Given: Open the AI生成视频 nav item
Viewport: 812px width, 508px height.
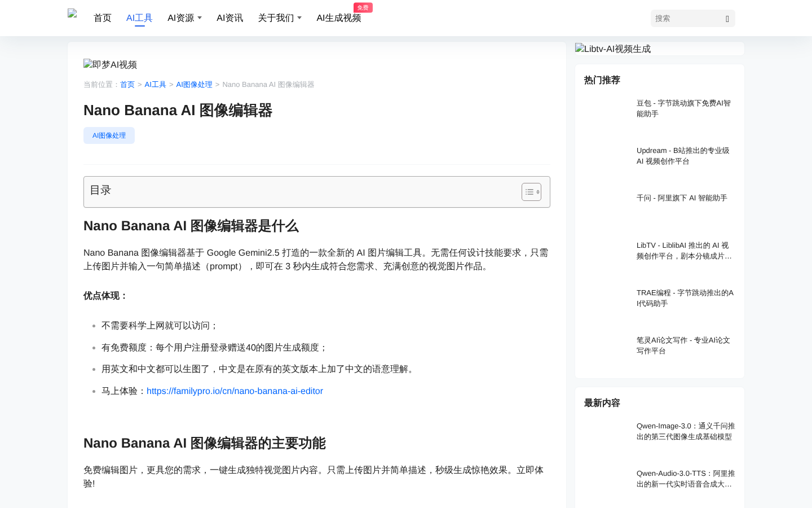Looking at the screenshot, I should tap(338, 18).
